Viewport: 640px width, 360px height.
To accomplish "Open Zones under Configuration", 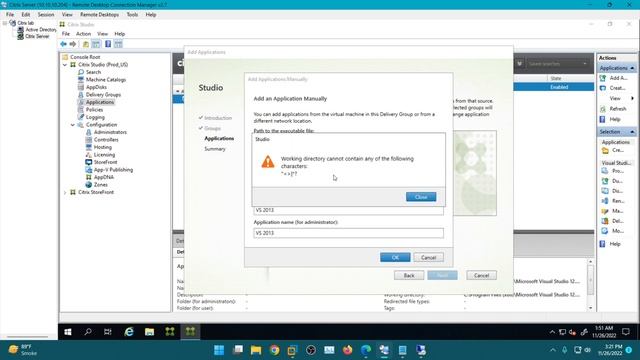I will 100,184.
